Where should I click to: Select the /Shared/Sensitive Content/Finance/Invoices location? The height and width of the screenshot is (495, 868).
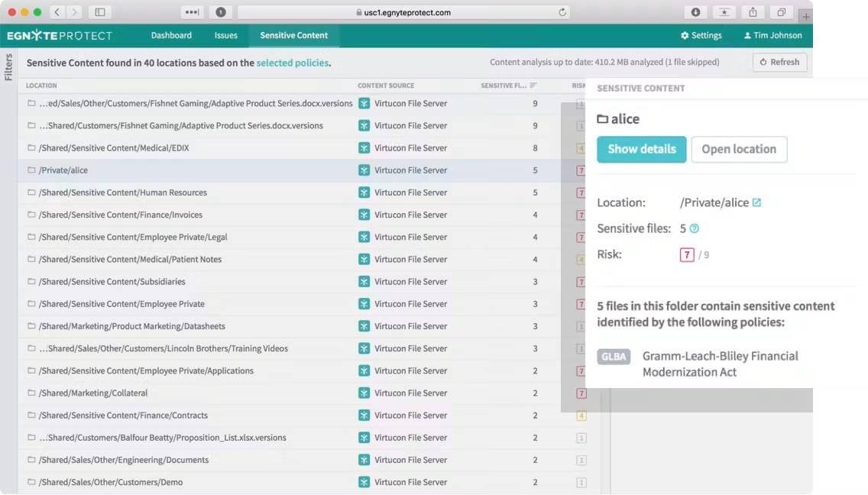click(x=121, y=215)
